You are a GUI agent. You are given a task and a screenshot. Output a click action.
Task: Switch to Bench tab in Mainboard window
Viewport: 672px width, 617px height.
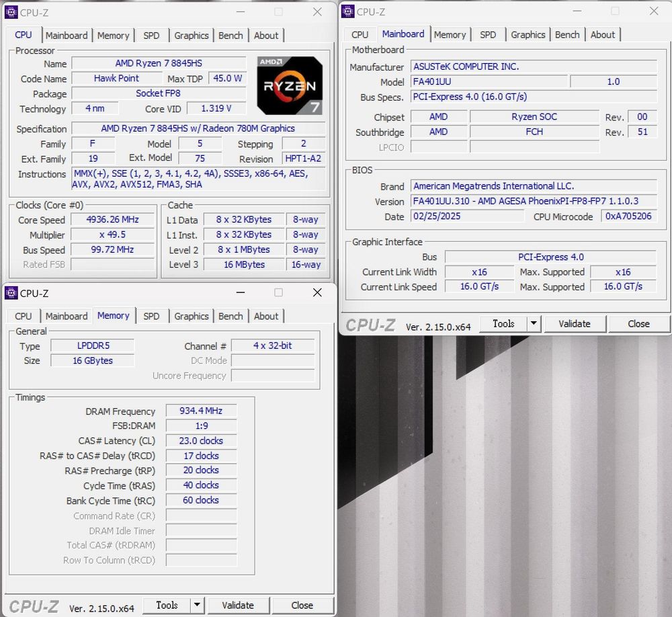coord(567,35)
